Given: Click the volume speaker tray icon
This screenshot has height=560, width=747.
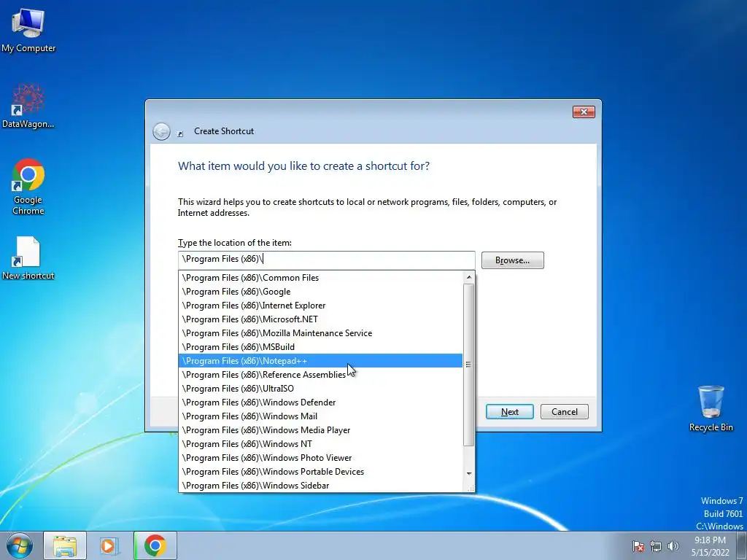Looking at the screenshot, I should tap(673, 546).
